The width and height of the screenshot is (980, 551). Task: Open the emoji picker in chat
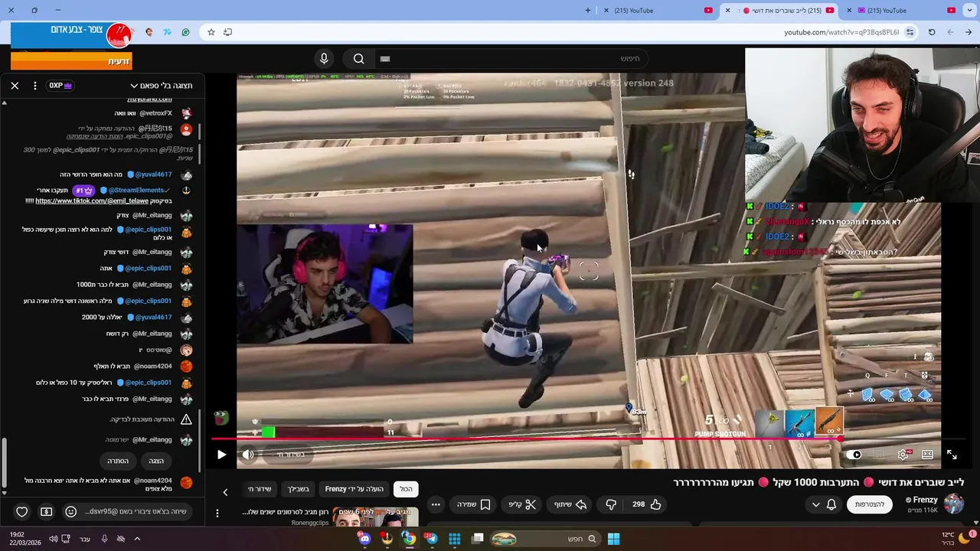pyautogui.click(x=71, y=511)
